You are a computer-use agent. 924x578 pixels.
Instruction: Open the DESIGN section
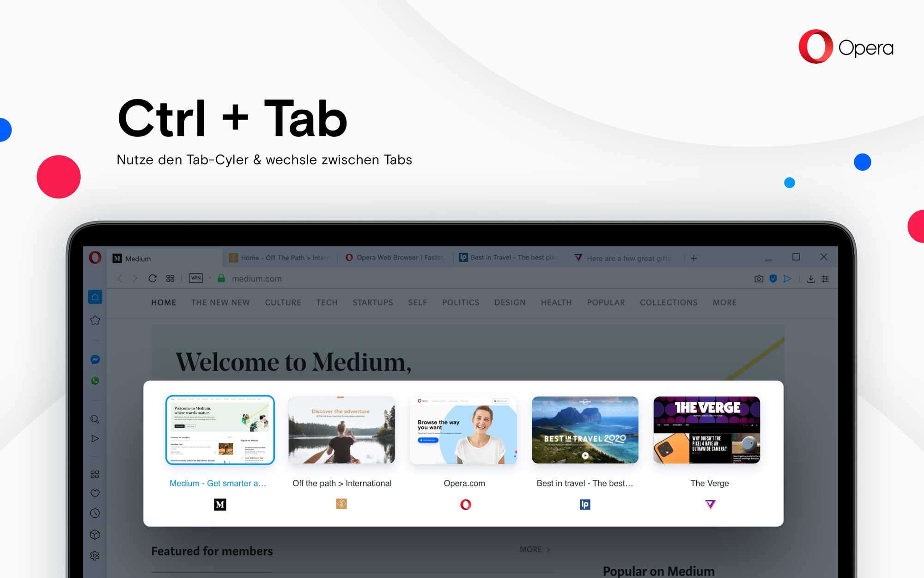coord(510,302)
